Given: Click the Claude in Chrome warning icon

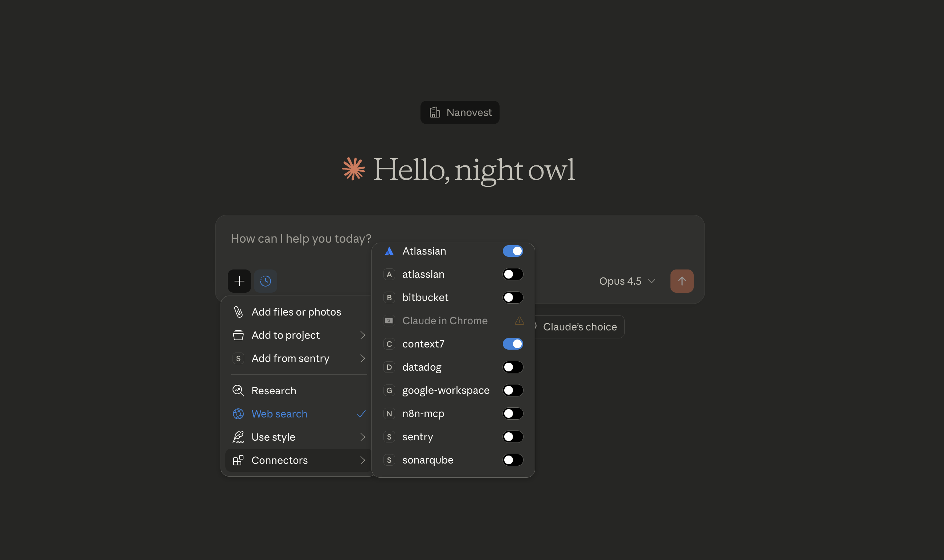Looking at the screenshot, I should coord(520,321).
